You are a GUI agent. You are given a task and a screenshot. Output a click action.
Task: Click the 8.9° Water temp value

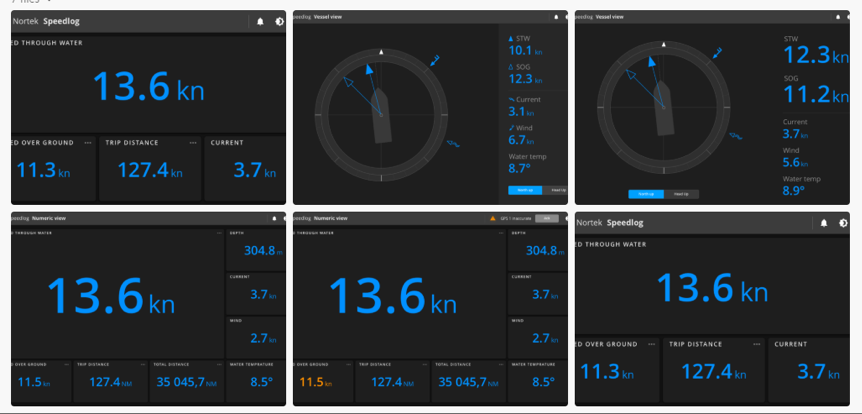pos(794,191)
